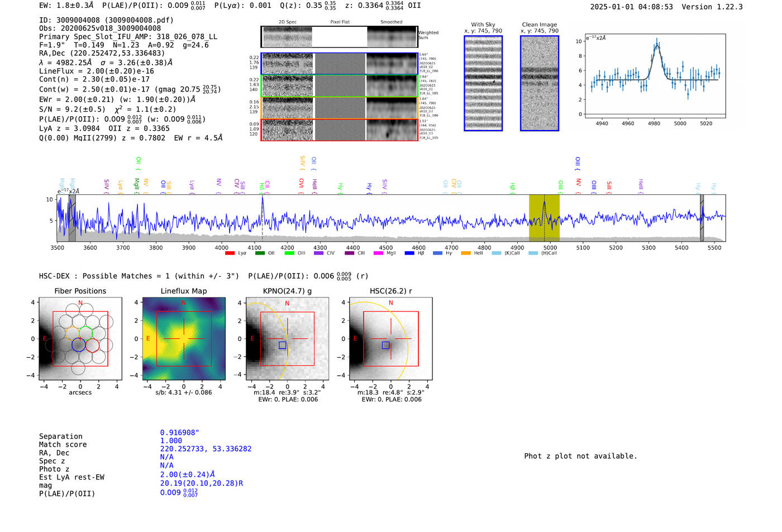Screen dimensions: 782x532
Task: Click the red Lyα legend swatch
Action: [x=230, y=253]
